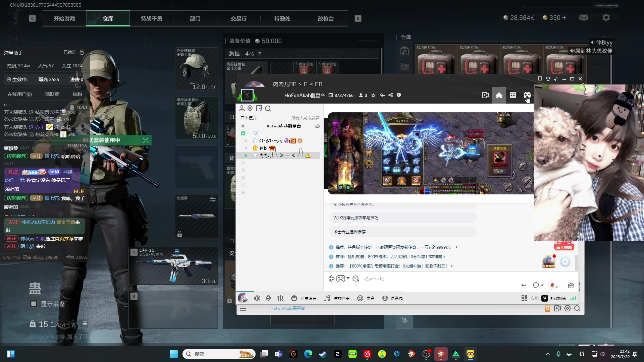Click 游戏加速 game accelerator
This screenshot has width=644, height=362.
(554, 298)
